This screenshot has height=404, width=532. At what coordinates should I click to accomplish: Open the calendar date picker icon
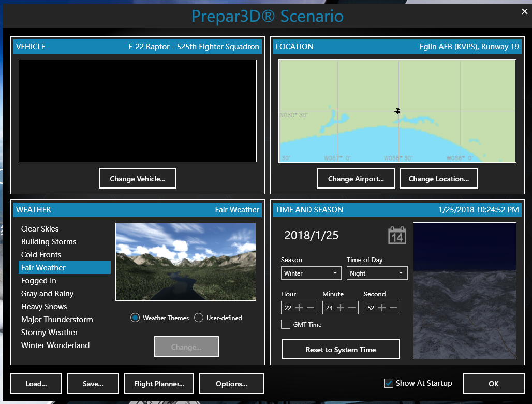(397, 235)
